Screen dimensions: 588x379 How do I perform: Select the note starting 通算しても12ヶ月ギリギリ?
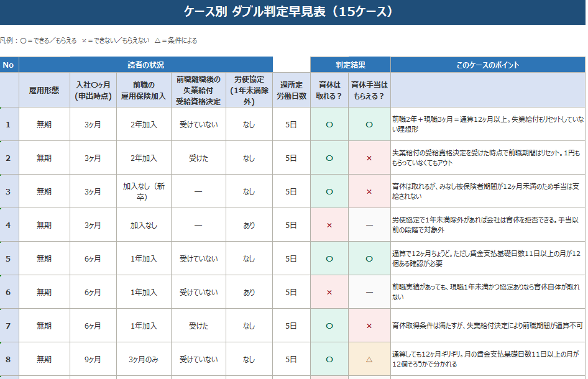pos(487,359)
